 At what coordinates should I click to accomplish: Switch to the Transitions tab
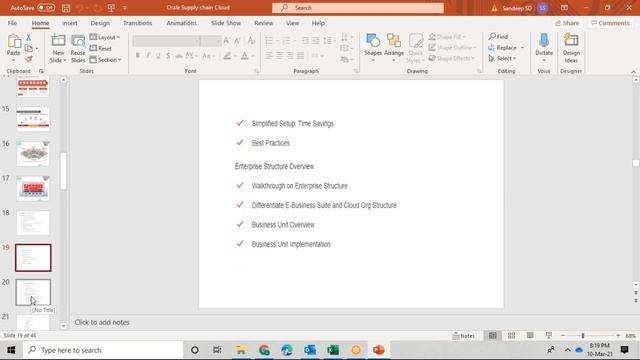pyautogui.click(x=138, y=23)
